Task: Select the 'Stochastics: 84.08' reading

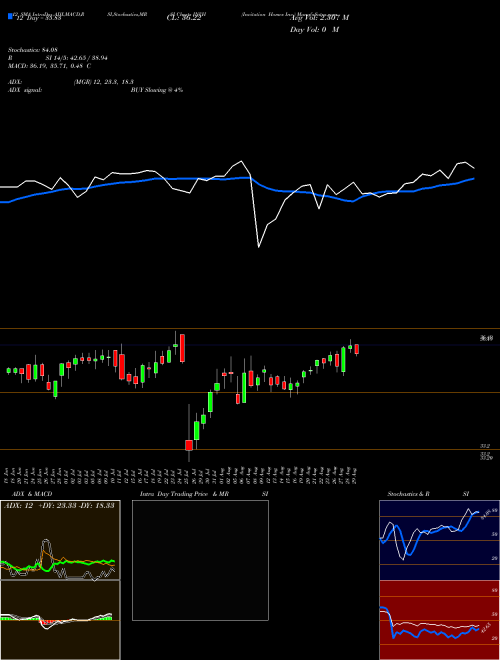Action: 33,50
